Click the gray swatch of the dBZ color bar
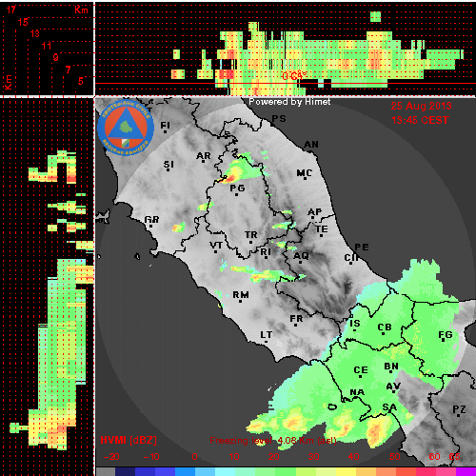476x476 pixels. click(106, 471)
